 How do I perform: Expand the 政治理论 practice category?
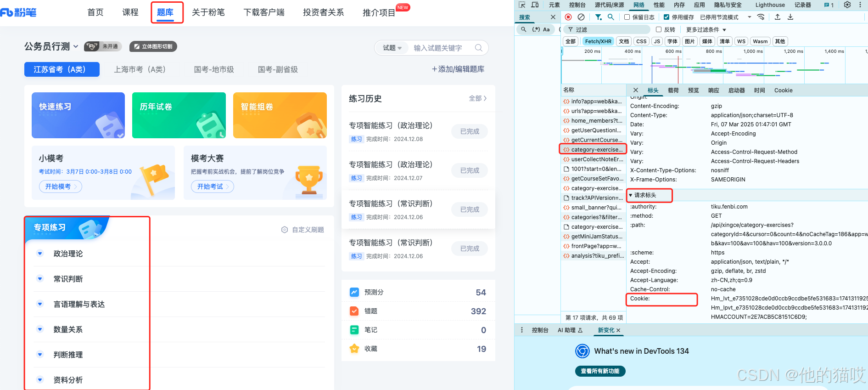point(40,254)
